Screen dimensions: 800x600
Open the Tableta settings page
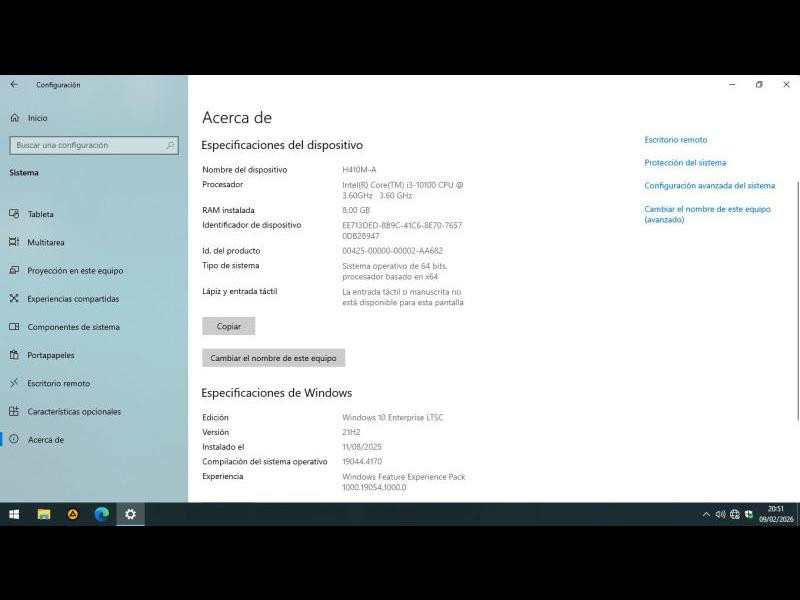pyautogui.click(x=40, y=214)
